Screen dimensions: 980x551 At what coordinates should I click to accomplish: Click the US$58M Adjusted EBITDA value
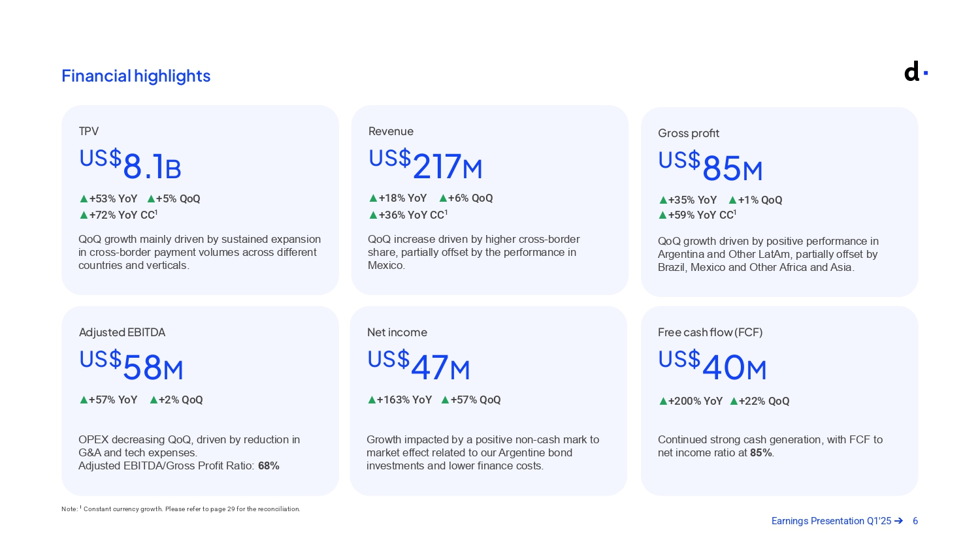coord(131,366)
